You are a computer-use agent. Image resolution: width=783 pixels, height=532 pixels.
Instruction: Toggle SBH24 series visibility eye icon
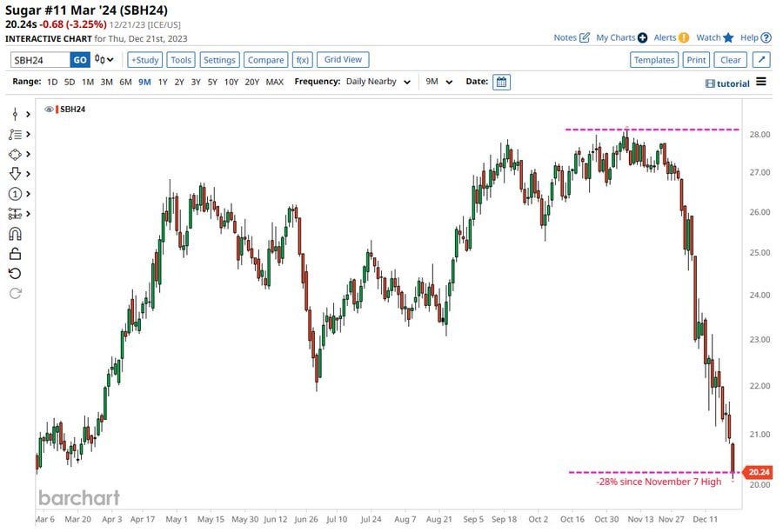pos(50,110)
